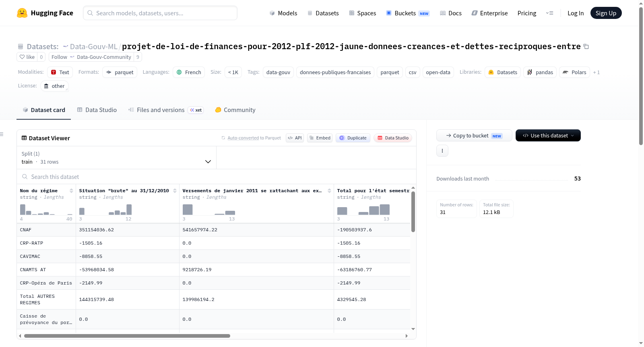The height and width of the screenshot is (347, 644).
Task: Open Enterprise in the top navigation
Action: (x=489, y=13)
